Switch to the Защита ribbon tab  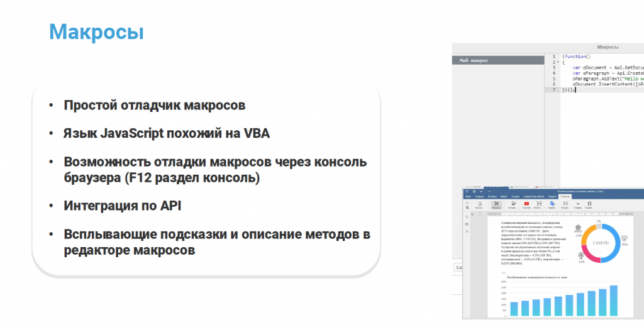point(552,196)
